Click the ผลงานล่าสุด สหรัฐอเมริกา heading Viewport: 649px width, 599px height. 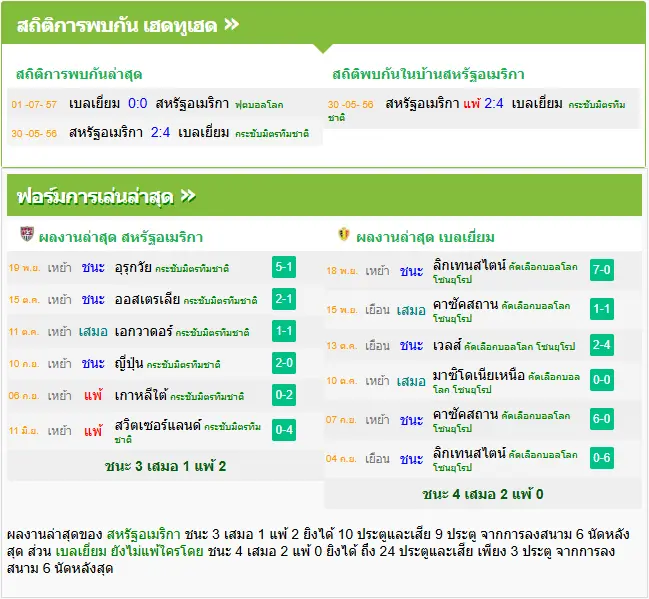(x=120, y=238)
